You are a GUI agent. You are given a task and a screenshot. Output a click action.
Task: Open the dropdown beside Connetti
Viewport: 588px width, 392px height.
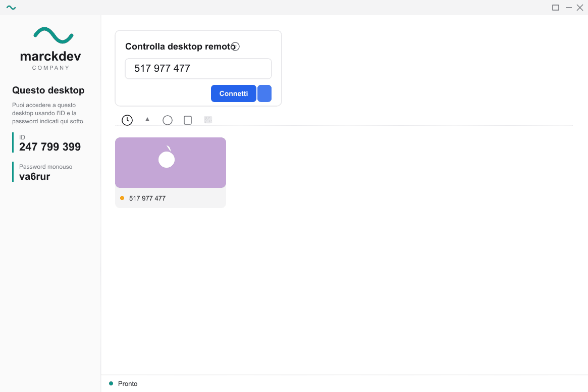point(264,93)
